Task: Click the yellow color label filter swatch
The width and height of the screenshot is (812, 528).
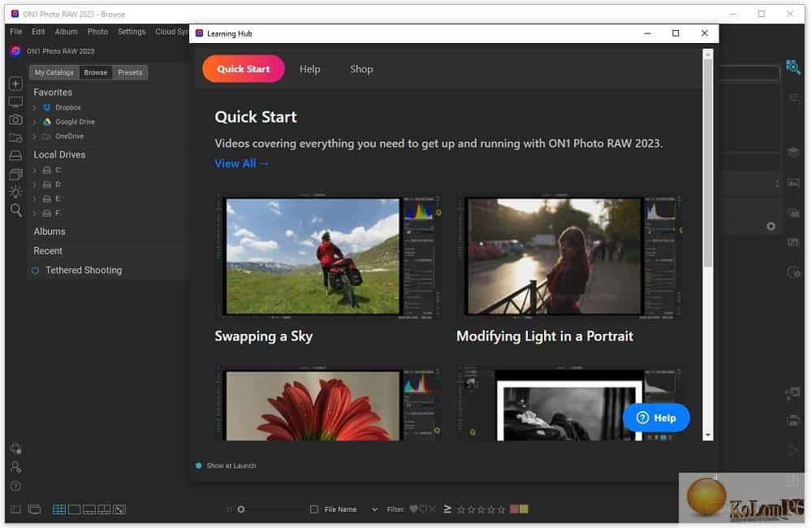Action: click(x=524, y=509)
